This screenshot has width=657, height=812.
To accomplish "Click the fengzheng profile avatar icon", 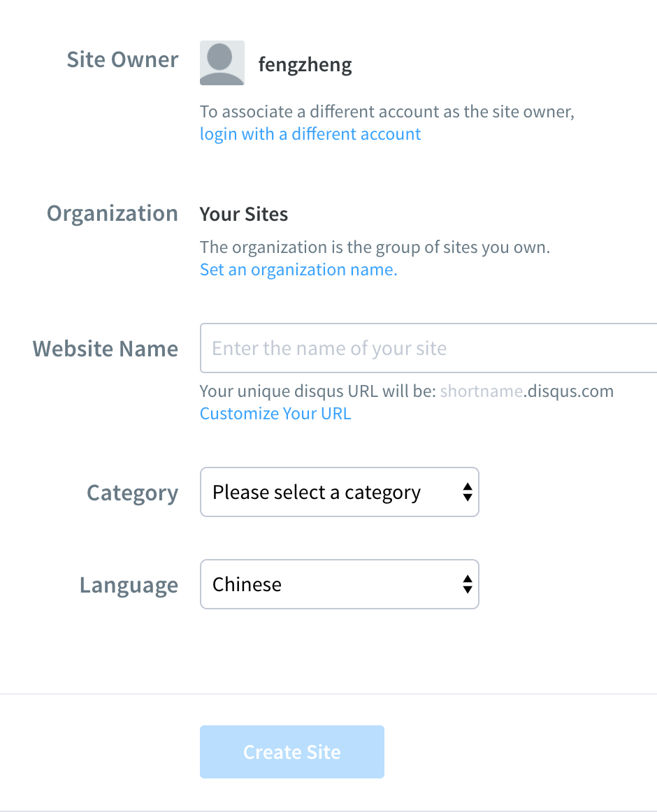I will (x=222, y=63).
